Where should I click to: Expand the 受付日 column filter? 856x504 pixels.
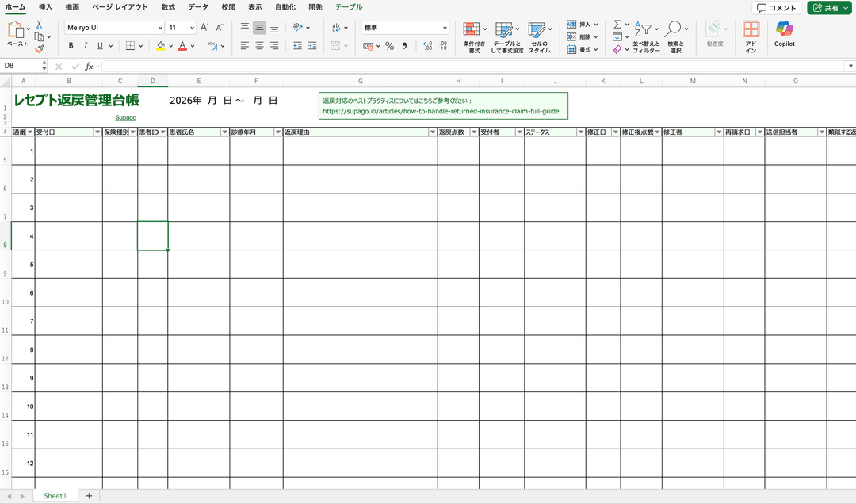point(97,132)
